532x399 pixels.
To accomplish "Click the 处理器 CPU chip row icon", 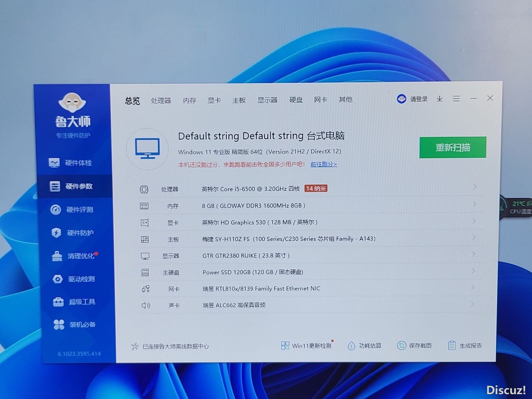I will click(144, 190).
